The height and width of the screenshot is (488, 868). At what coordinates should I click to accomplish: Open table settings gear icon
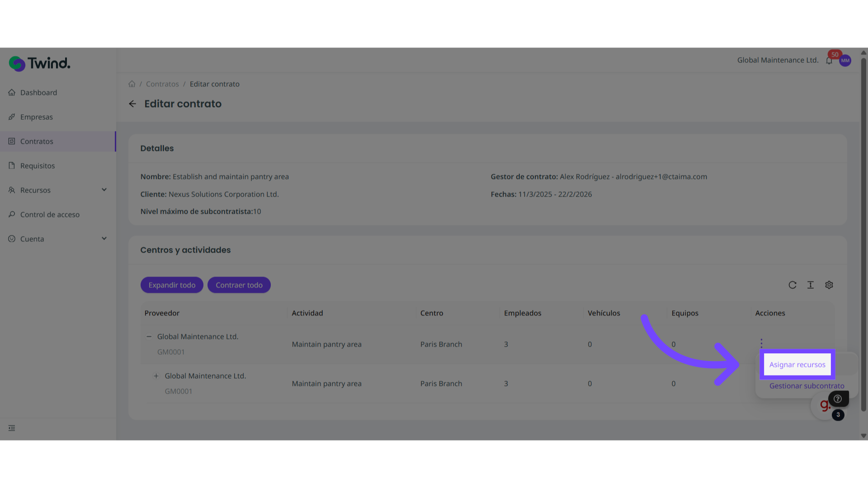click(x=829, y=285)
